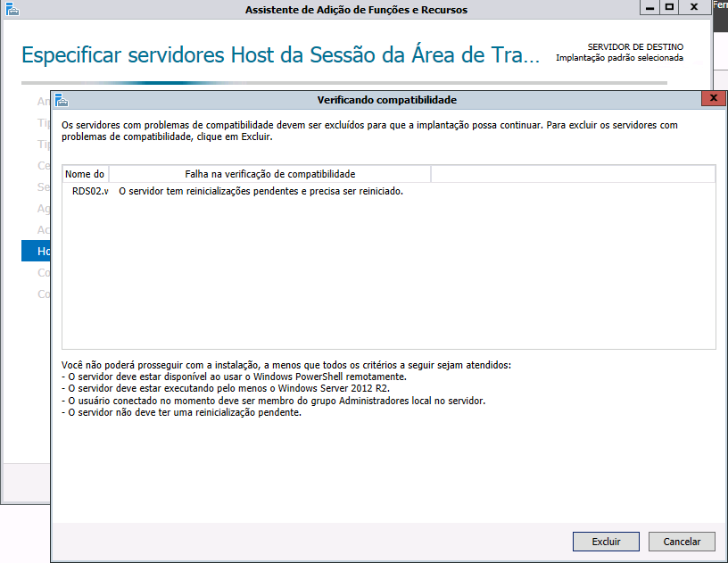Maximize the Assistente de Adição wizard window
The image size is (728, 563).
(x=669, y=7)
